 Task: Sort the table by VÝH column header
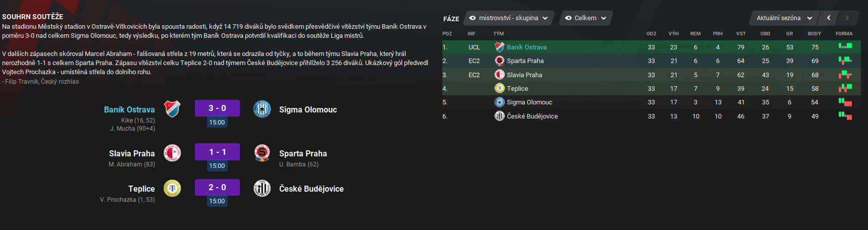tap(674, 34)
